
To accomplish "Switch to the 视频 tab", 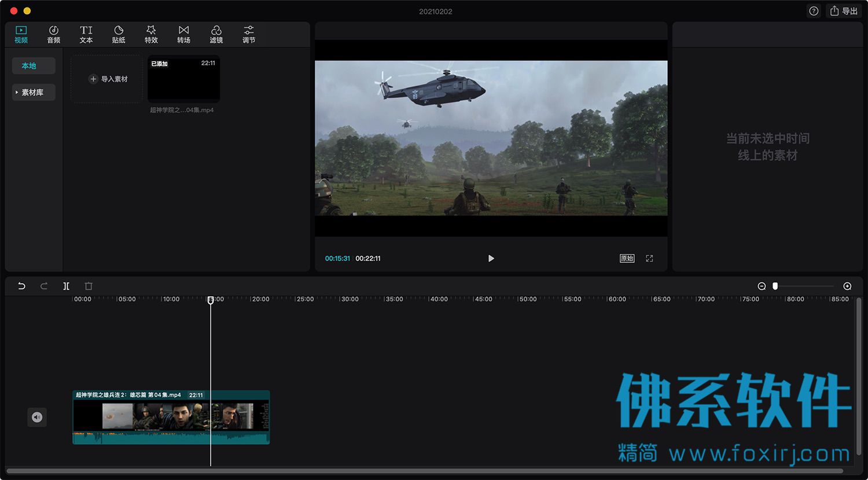I will pyautogui.click(x=21, y=35).
